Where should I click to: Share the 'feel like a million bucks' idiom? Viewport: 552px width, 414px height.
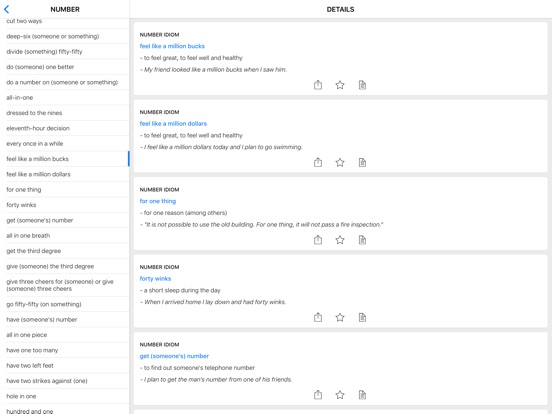318,85
